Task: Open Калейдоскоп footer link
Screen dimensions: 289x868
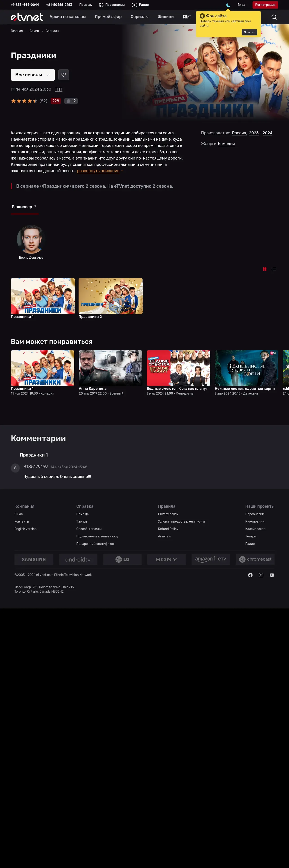Action: [x=255, y=529]
